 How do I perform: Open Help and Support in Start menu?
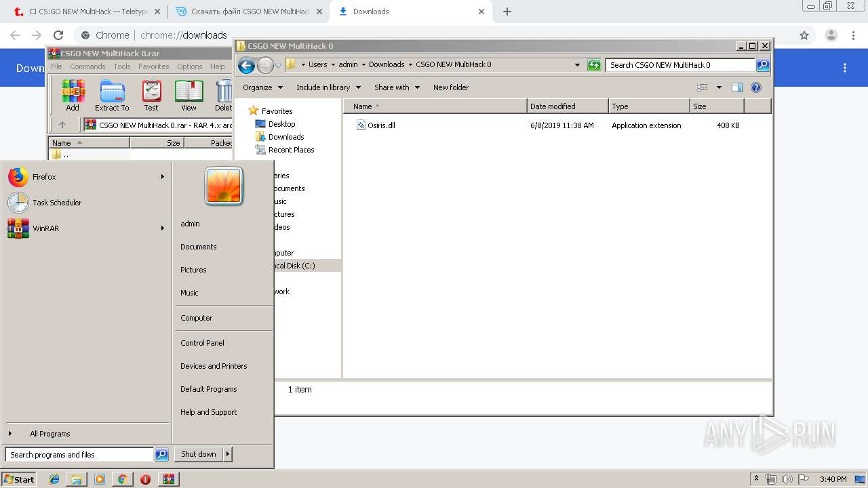208,412
